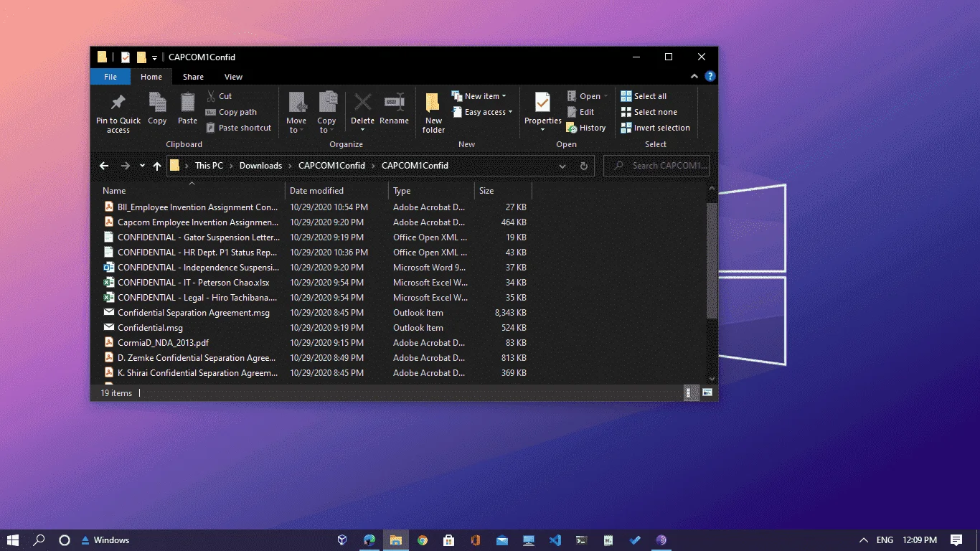Open the New item dropdown
This screenshot has width=980, height=551.
tap(479, 96)
